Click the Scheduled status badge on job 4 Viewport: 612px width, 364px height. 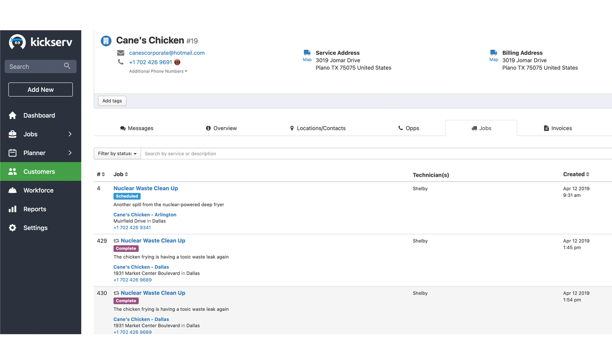coord(127,196)
